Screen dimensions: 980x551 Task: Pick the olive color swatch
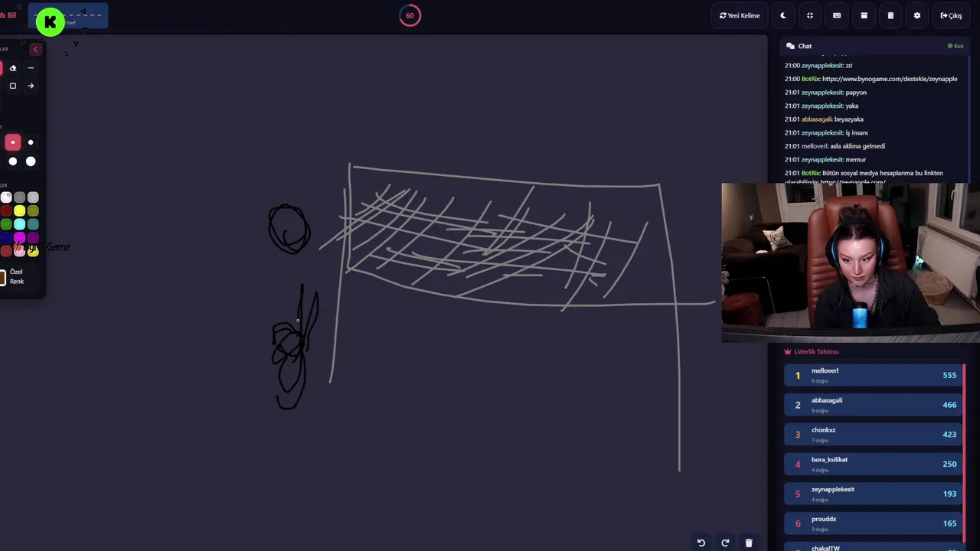[33, 210]
